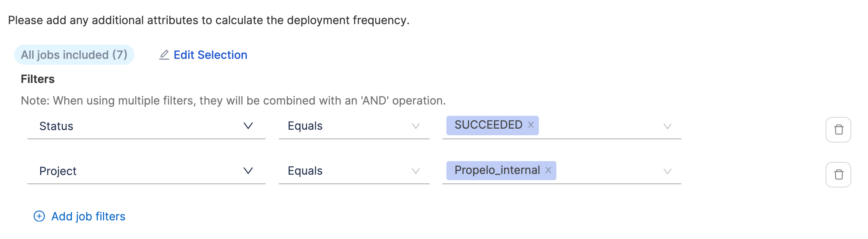Screen dimensions: 868x239
Task: Click the SUCCEEDED tag label
Action: [488, 125]
